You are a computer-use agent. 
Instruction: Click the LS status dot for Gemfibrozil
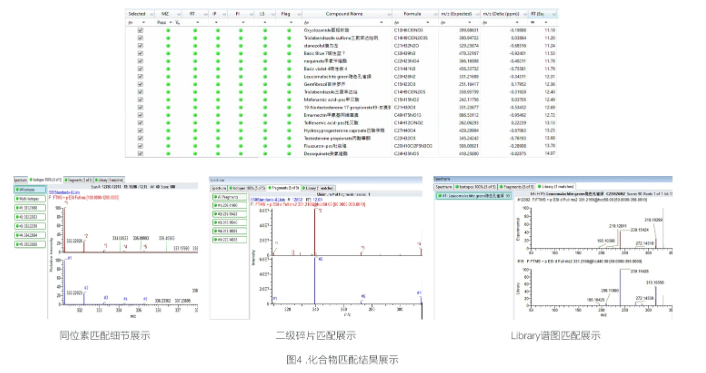[x=265, y=84]
